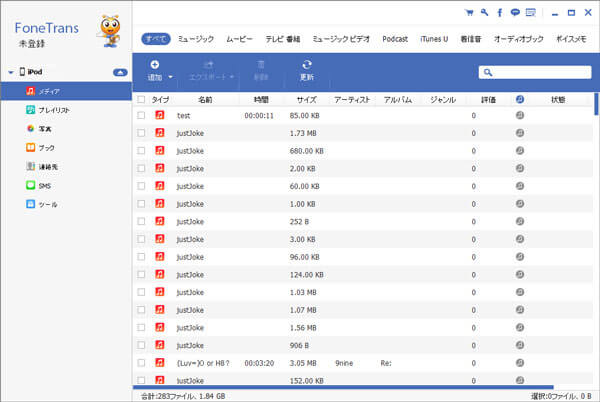Viewport: 600px width, 402px height.
Task: Collapse the iPod device tree
Action: [x=10, y=73]
